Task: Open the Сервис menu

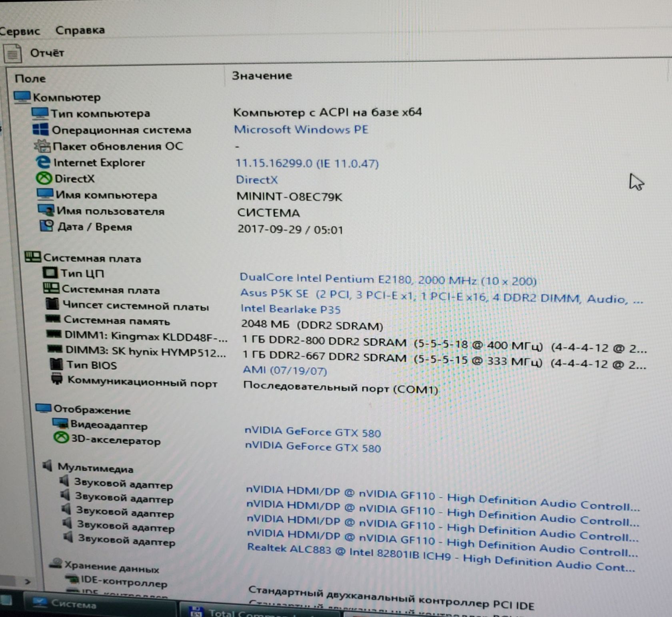Action: click(x=19, y=31)
